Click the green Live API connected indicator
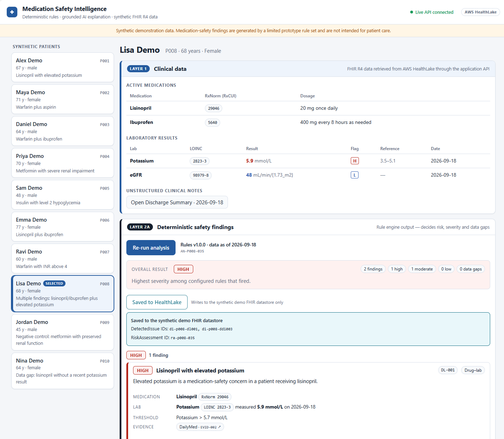 [432, 12]
